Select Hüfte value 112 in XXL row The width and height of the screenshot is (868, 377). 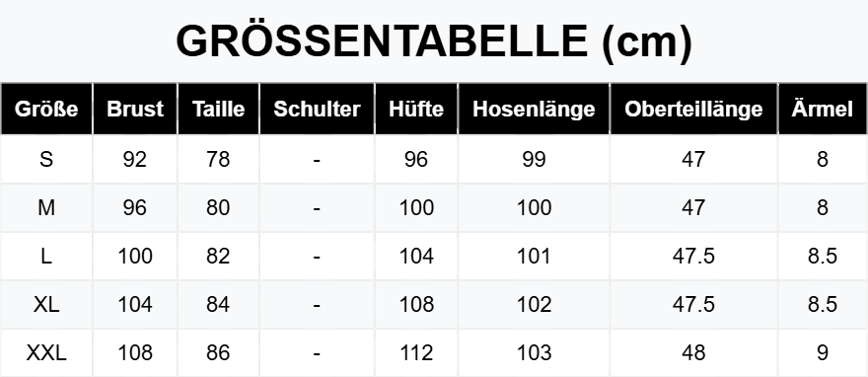(416, 352)
